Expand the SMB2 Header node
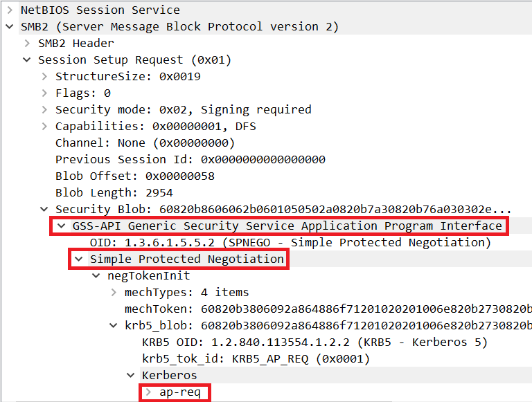The width and height of the screenshot is (532, 402). coord(27,44)
